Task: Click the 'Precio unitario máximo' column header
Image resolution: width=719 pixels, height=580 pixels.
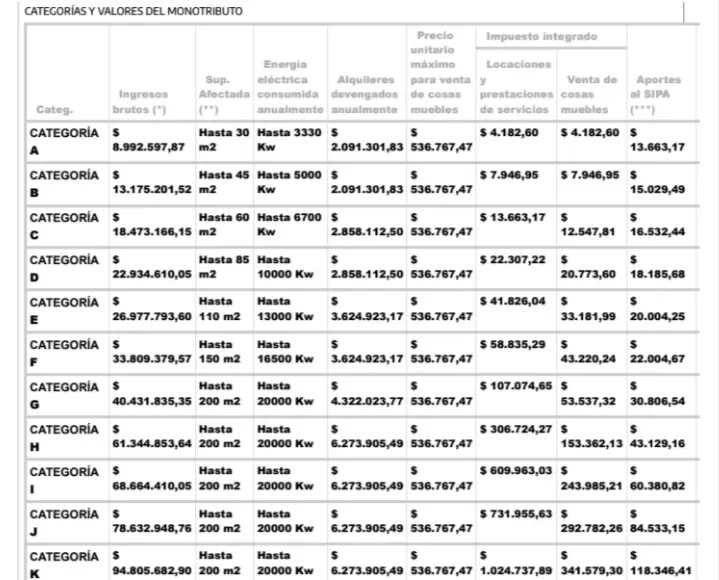Action: point(440,72)
